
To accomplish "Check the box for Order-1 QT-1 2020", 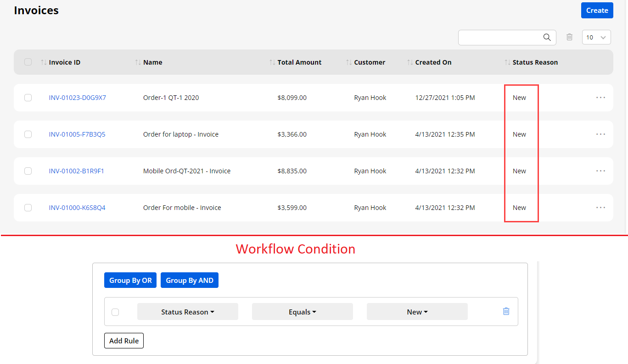I will (x=28, y=98).
